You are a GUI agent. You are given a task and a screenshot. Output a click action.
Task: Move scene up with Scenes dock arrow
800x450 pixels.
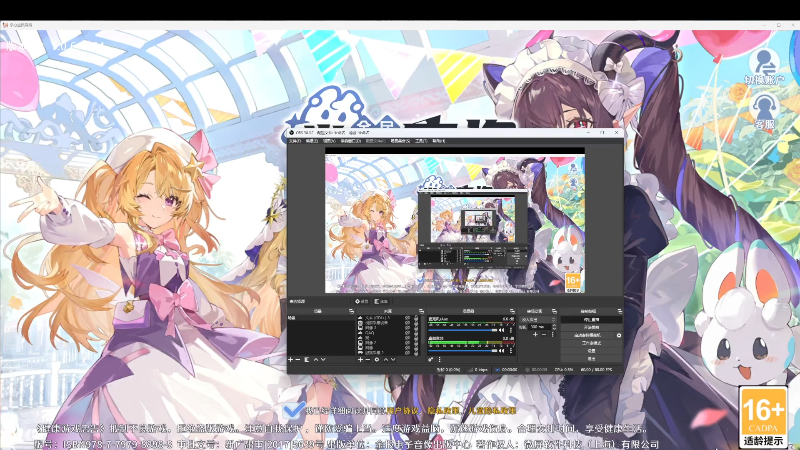(x=316, y=360)
